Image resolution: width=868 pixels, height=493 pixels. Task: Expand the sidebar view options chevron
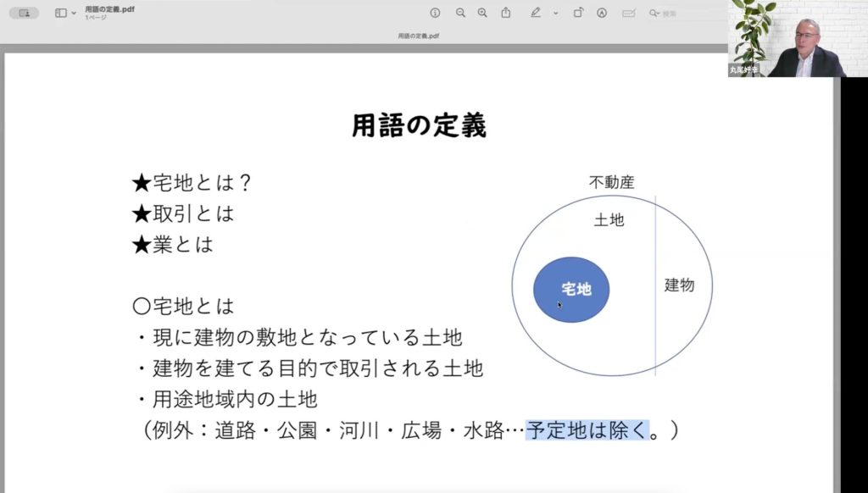click(x=74, y=14)
